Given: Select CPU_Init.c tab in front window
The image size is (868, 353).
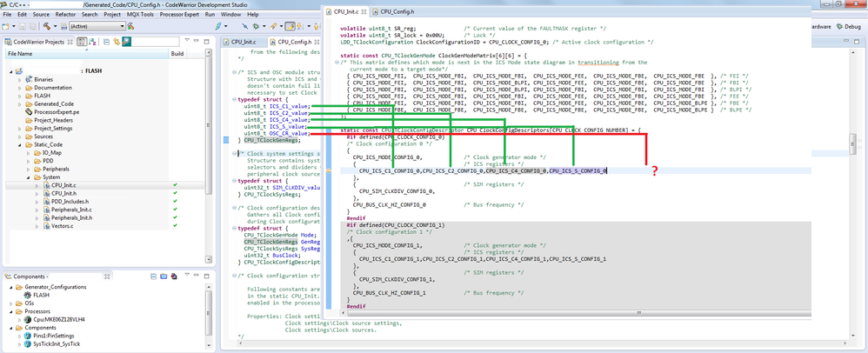Looking at the screenshot, I should click(345, 11).
